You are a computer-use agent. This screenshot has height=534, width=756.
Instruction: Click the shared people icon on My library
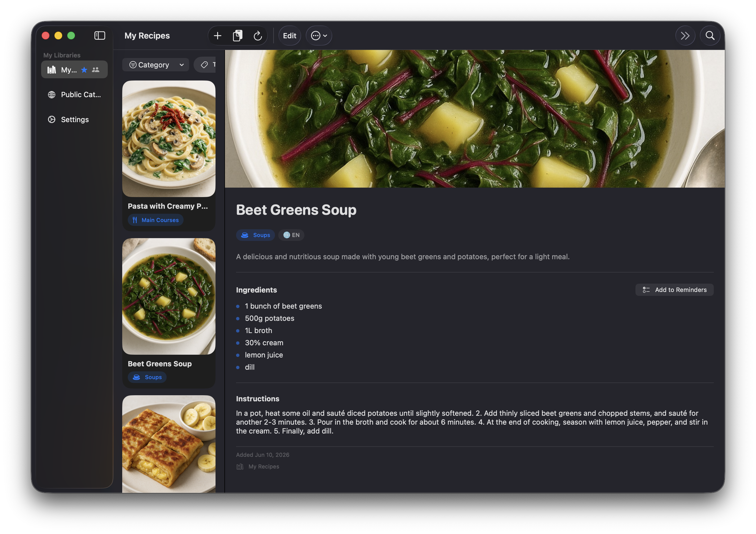96,69
